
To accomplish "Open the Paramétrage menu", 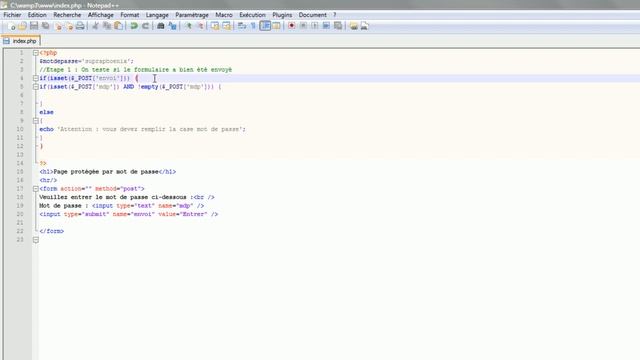I will point(192,15).
